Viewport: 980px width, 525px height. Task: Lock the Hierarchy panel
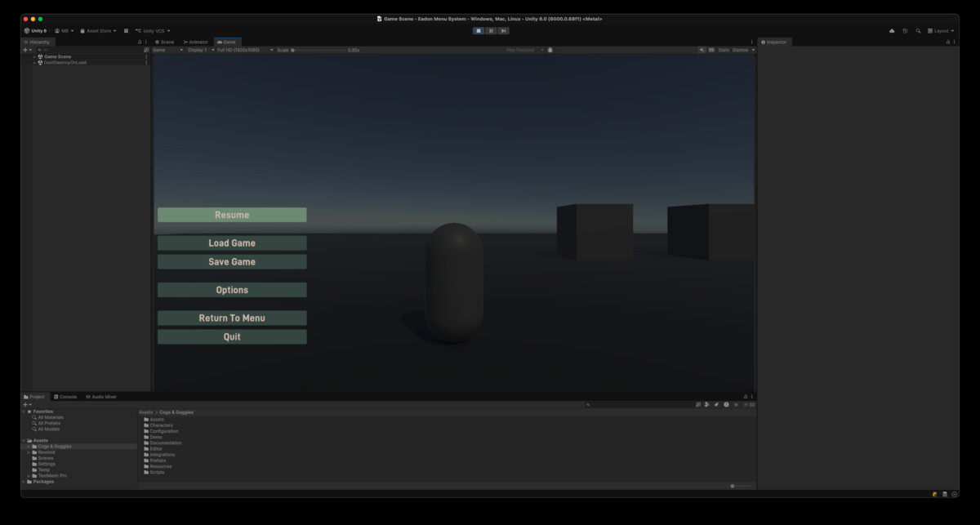click(140, 42)
